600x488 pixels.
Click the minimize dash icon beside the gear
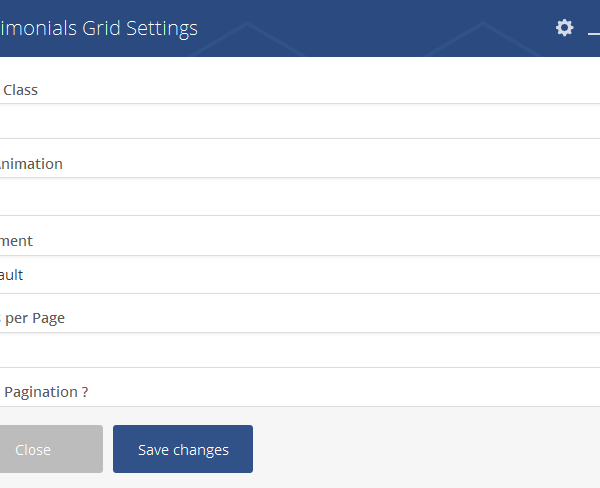(594, 35)
